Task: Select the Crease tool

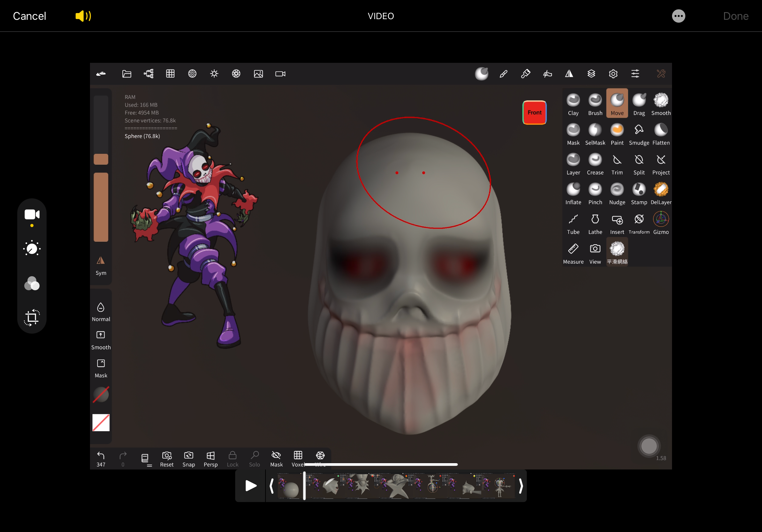Action: [595, 164]
